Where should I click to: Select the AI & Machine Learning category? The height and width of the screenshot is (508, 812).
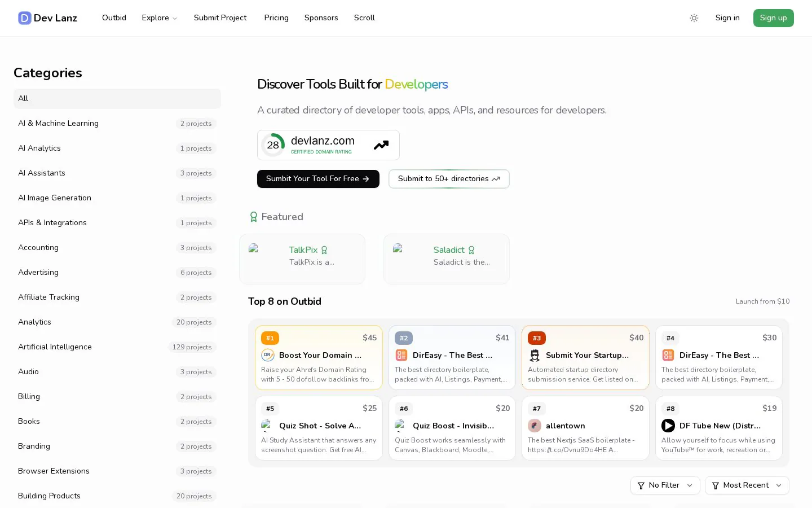[117, 124]
